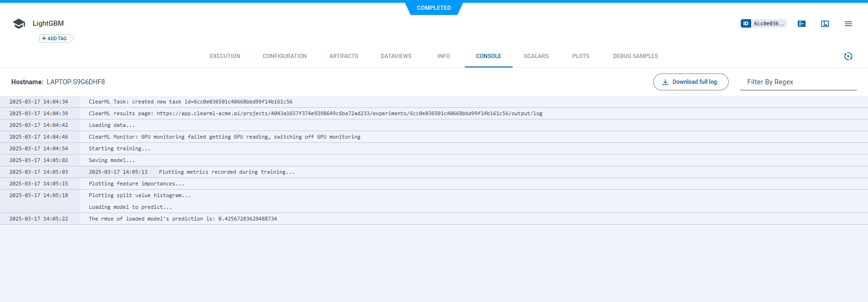
Task: Show the INFO tab
Action: tap(443, 56)
